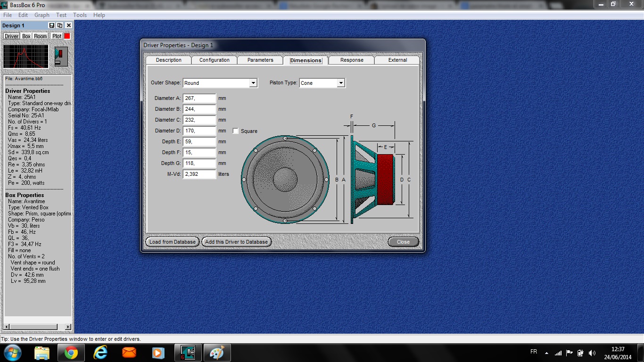Click the volume icon in system tray
Image resolution: width=644 pixels, height=362 pixels.
tap(592, 353)
